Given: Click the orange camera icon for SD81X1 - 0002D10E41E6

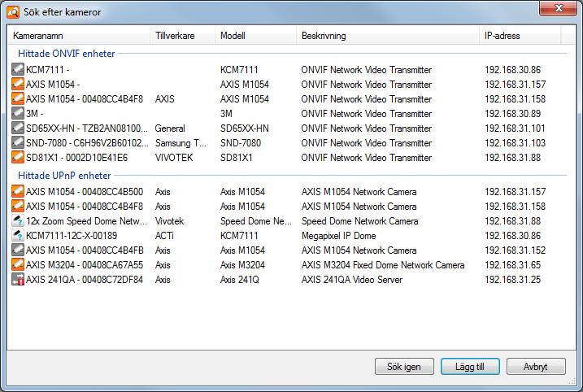Looking at the screenshot, I should (17, 157).
